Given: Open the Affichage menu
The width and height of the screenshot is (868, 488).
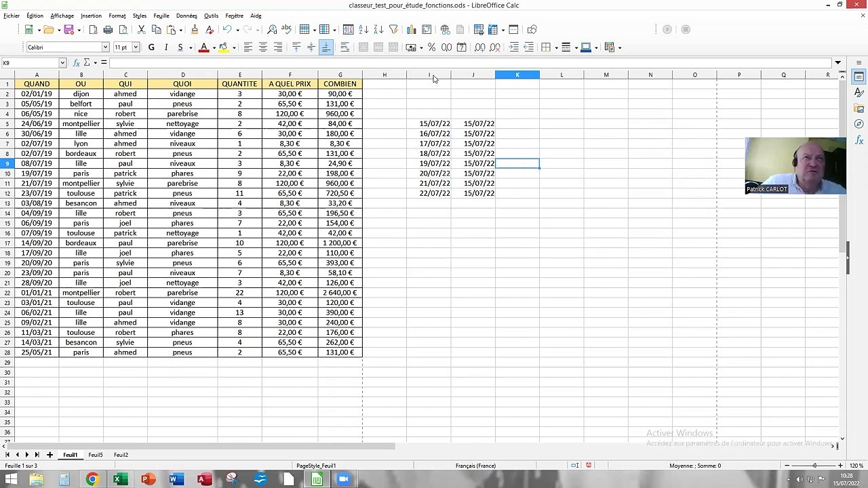Looking at the screenshot, I should (x=62, y=16).
